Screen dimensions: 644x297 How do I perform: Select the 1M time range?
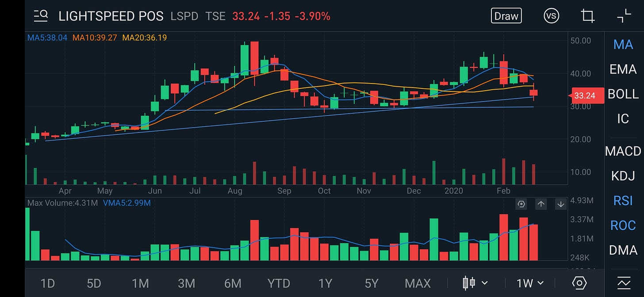[x=140, y=283]
